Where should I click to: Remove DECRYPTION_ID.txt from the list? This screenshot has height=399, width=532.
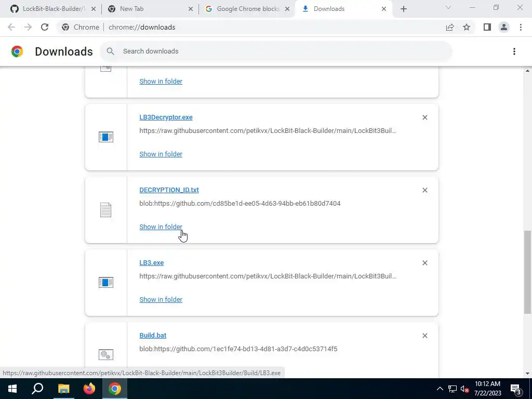tap(425, 190)
